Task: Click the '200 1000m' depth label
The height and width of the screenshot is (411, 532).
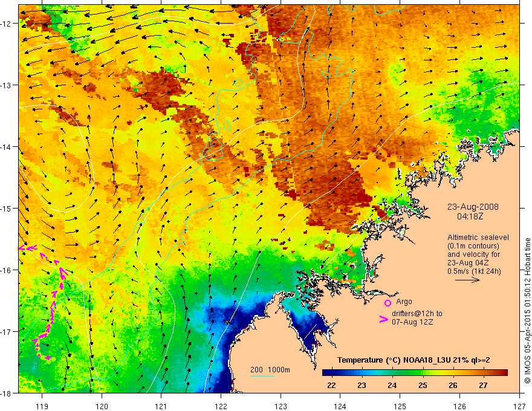Action: 270,370
